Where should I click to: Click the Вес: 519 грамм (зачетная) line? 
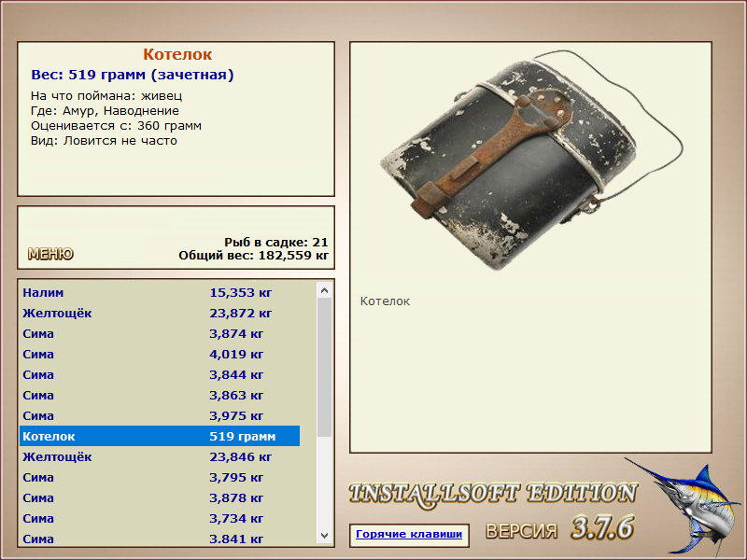pos(133,75)
